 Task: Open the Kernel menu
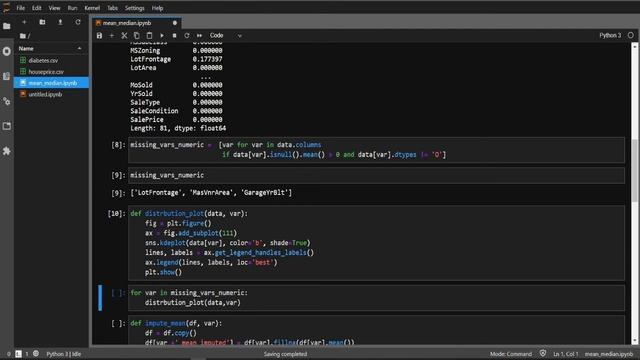pos(92,8)
